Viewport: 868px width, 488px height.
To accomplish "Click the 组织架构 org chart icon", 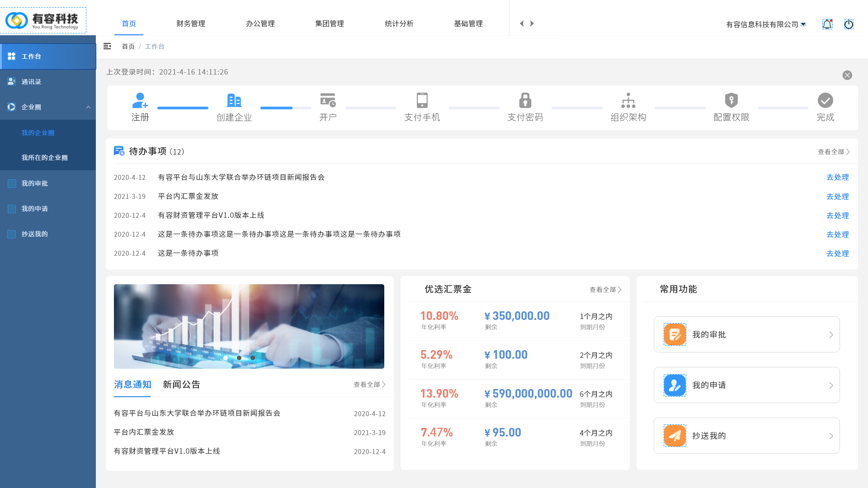I will tap(628, 100).
